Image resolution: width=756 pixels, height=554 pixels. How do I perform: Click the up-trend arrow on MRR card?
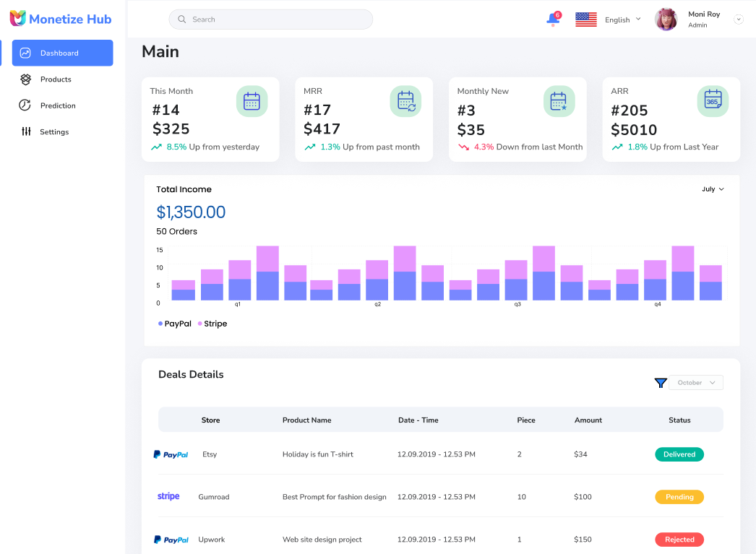click(310, 147)
